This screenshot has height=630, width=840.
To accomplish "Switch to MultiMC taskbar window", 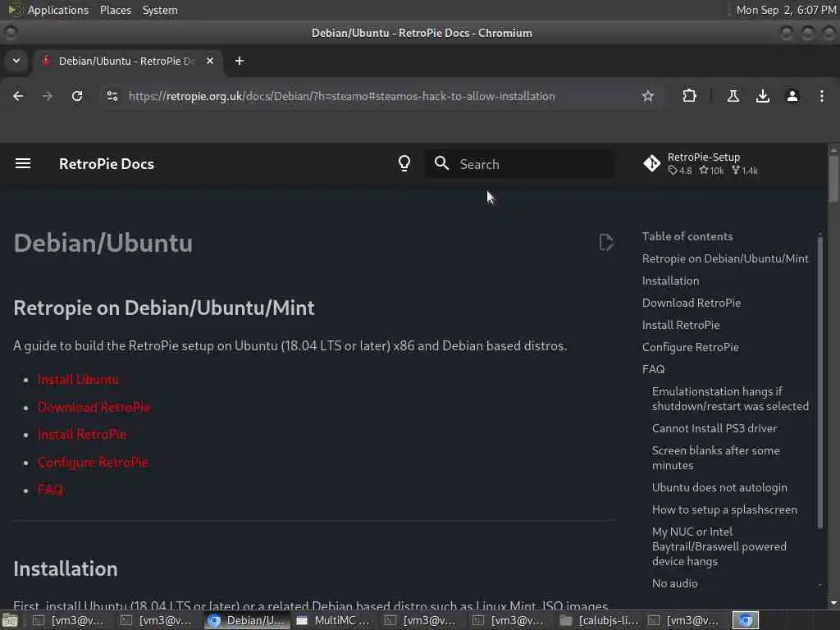I will click(x=333, y=620).
